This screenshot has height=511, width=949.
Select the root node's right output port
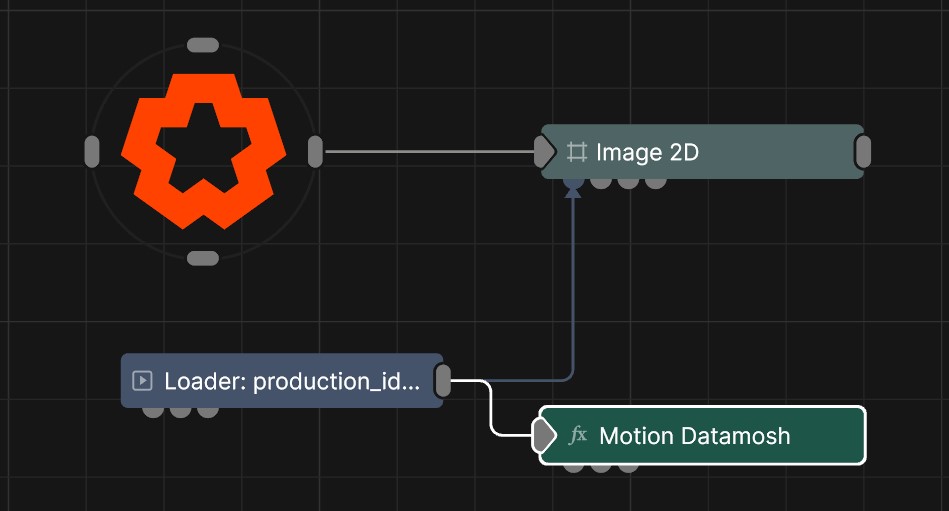(x=315, y=152)
